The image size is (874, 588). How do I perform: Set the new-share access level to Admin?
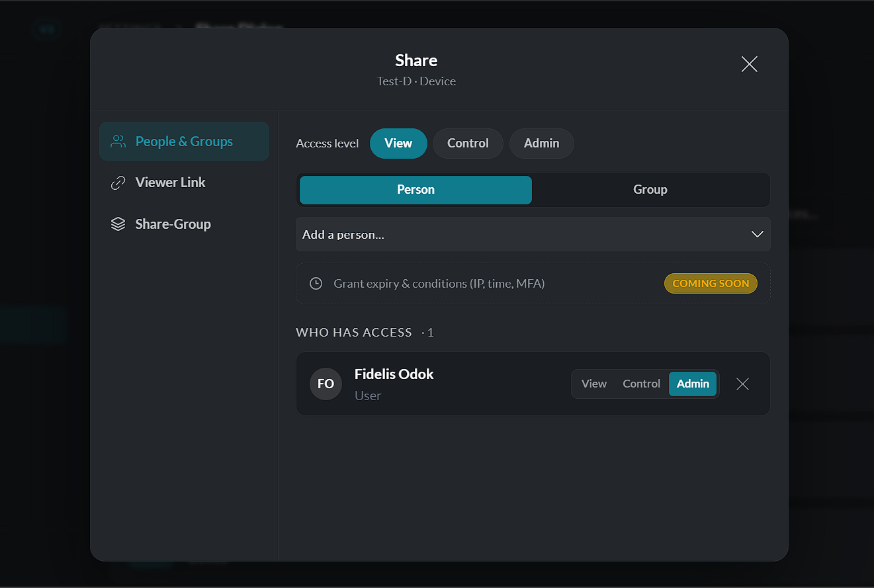[x=541, y=144]
